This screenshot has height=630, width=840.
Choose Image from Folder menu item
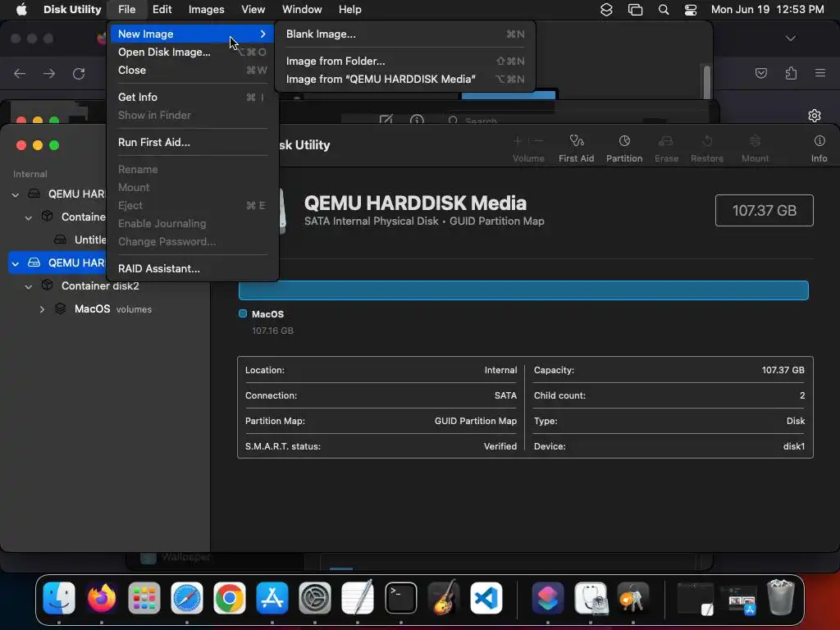pos(404,61)
